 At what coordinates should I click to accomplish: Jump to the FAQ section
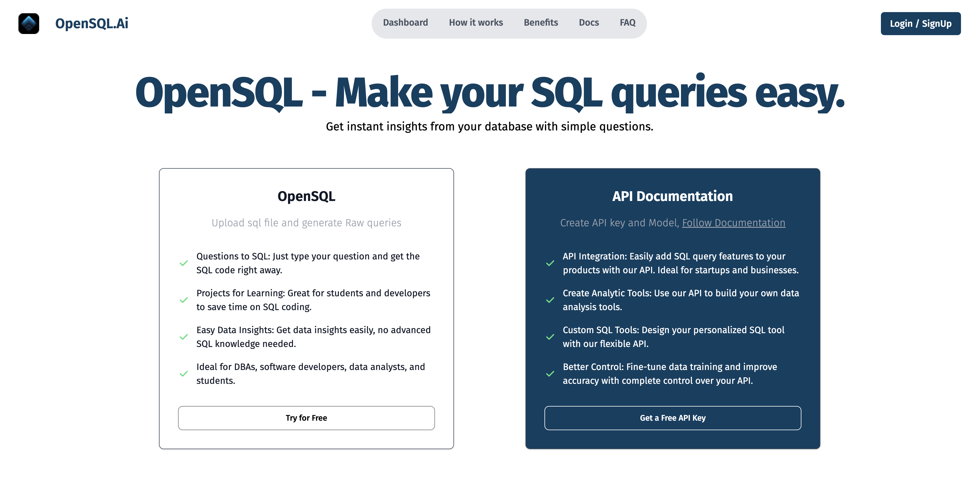(627, 23)
